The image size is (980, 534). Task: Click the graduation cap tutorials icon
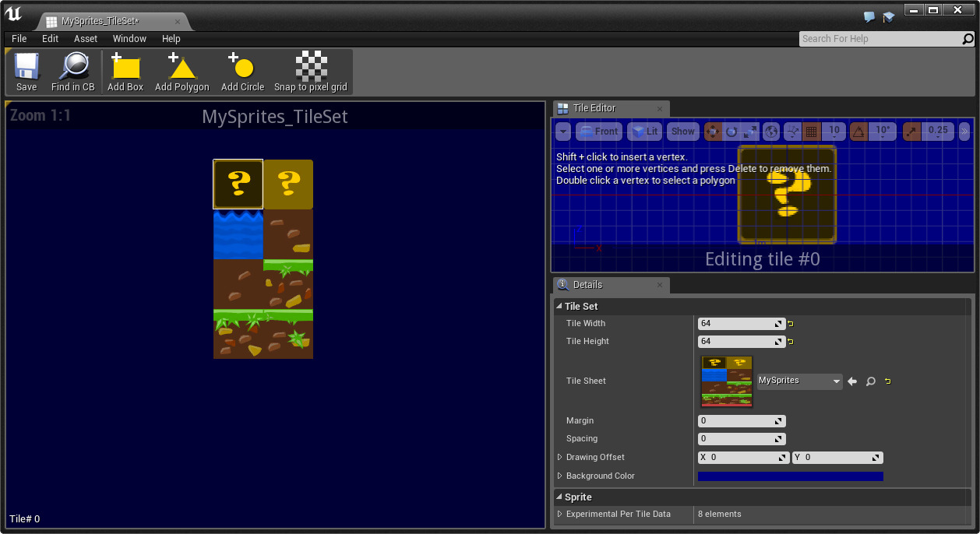889,16
